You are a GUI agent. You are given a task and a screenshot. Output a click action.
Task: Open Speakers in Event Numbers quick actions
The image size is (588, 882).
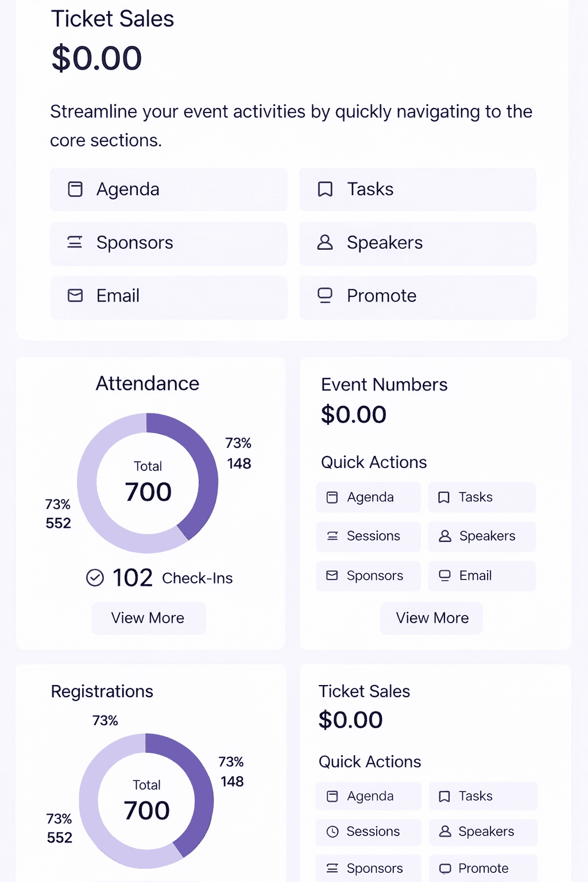point(482,536)
